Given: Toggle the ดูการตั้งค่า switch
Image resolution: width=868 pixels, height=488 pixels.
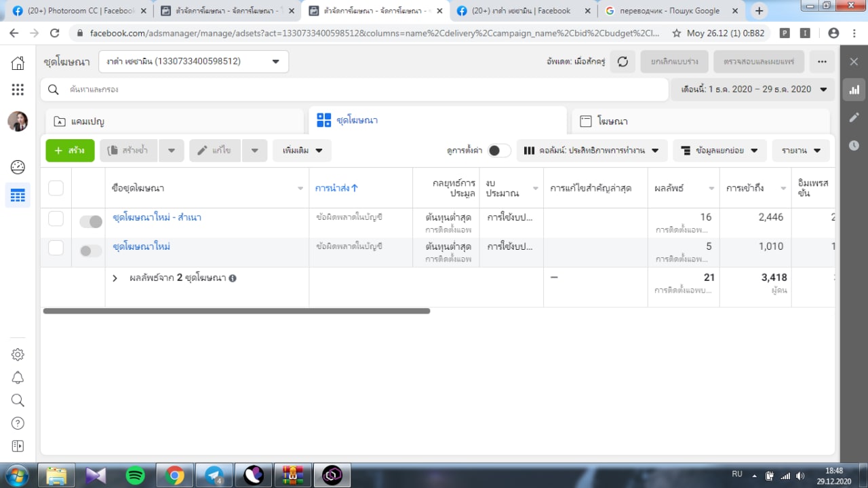Looking at the screenshot, I should click(x=499, y=151).
